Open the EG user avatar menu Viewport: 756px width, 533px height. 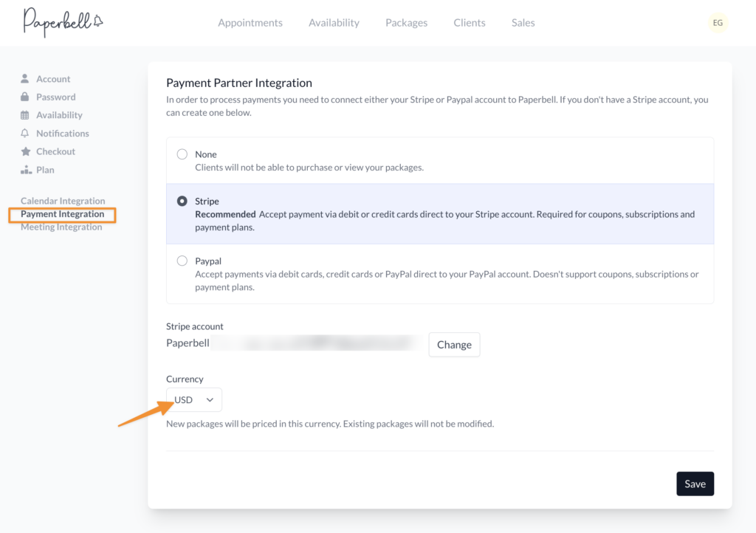tap(718, 23)
